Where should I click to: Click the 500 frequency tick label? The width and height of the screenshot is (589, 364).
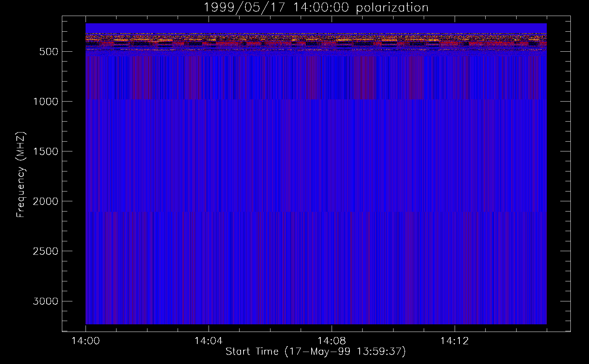point(49,52)
